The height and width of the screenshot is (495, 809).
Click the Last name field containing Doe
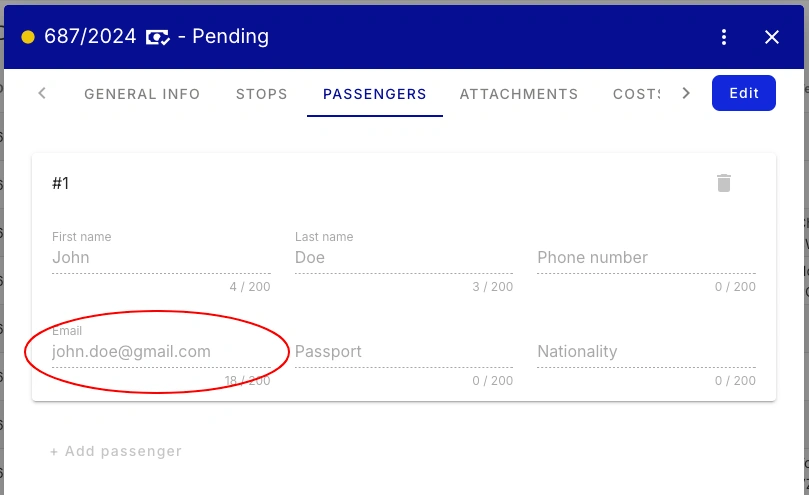[x=403, y=257]
